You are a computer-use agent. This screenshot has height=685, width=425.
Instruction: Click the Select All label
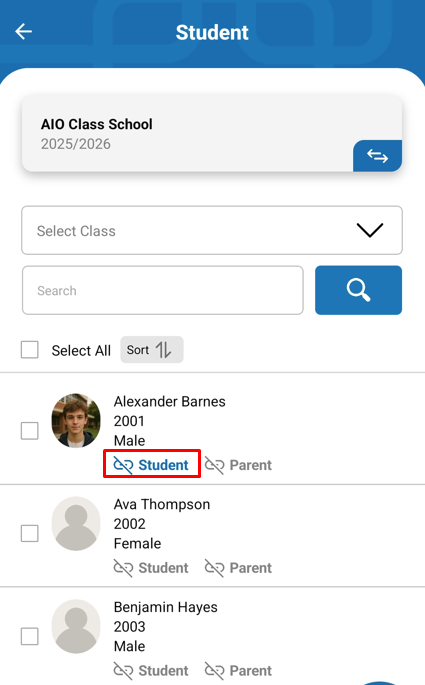click(x=81, y=350)
